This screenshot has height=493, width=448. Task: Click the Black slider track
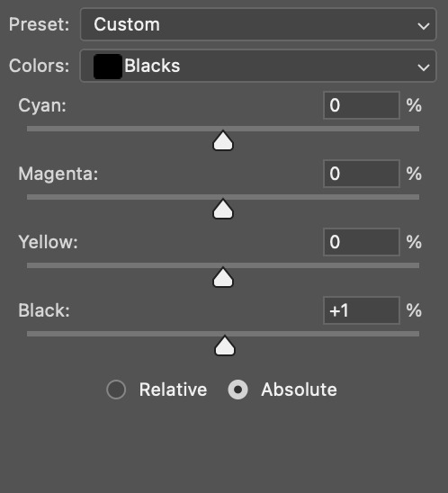coord(223,334)
